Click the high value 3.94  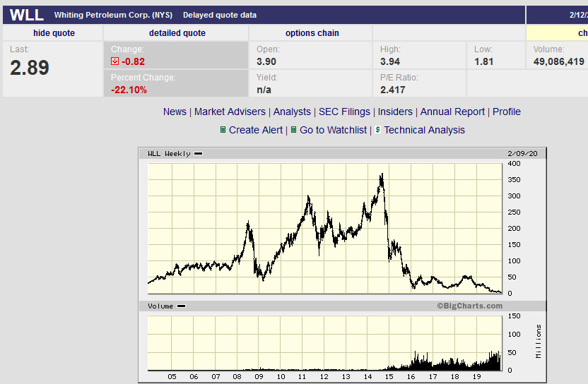pos(390,61)
